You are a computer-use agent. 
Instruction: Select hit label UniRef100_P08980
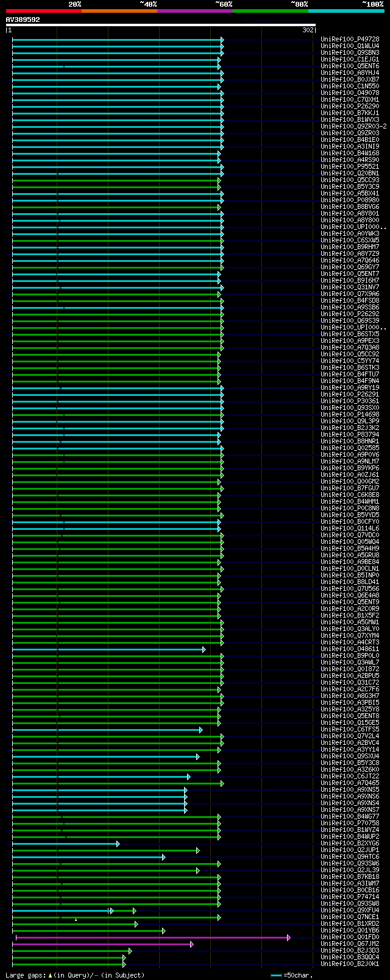pos(350,200)
